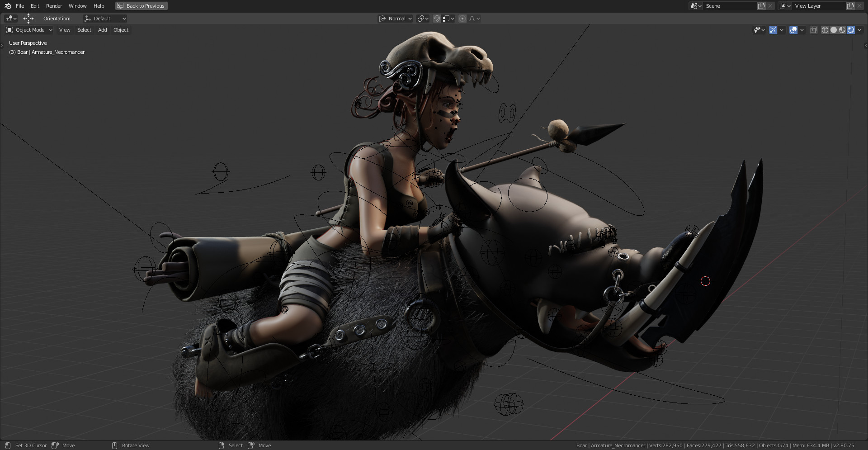This screenshot has height=450, width=868.
Task: Open the viewport Object menu
Action: pos(121,30)
